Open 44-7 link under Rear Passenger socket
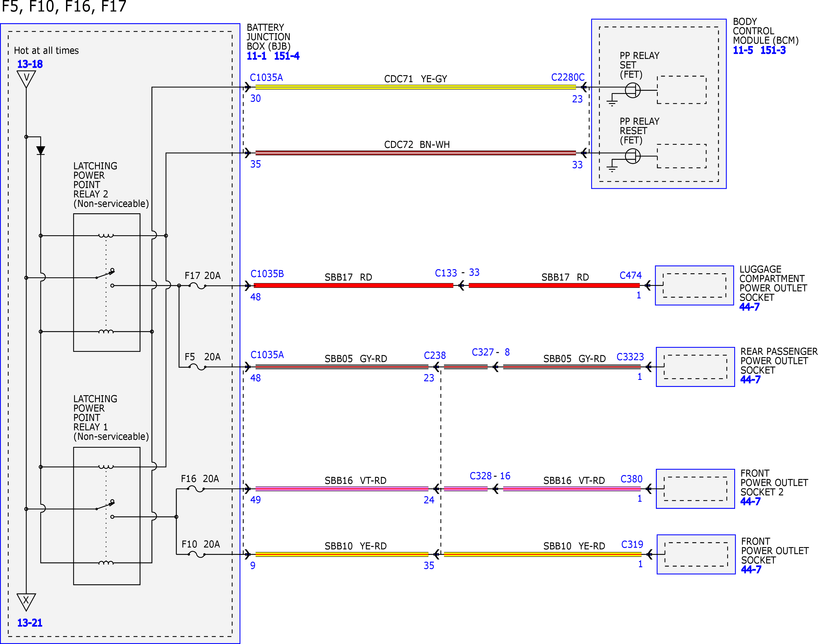This screenshot has width=818, height=644. [751, 380]
